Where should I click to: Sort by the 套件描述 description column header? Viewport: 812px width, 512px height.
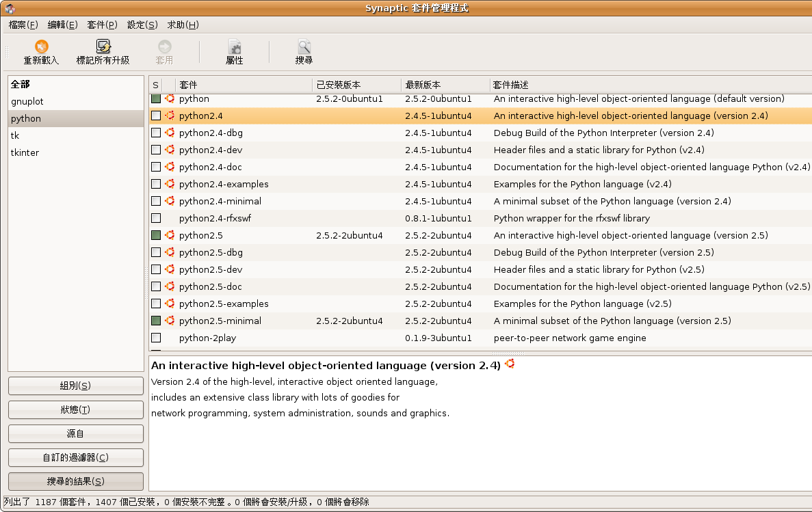tap(651, 85)
